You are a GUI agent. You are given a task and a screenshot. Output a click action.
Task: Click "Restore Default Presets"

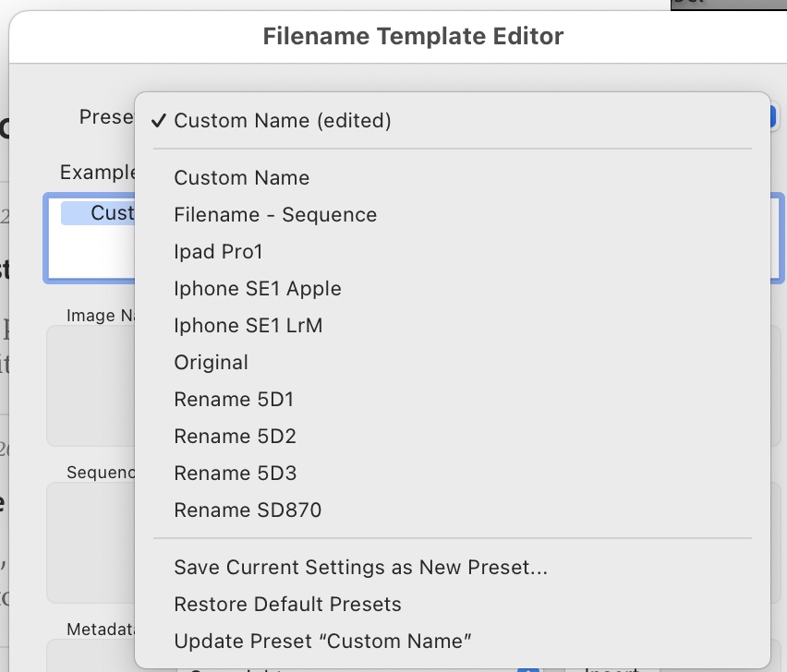[287, 604]
